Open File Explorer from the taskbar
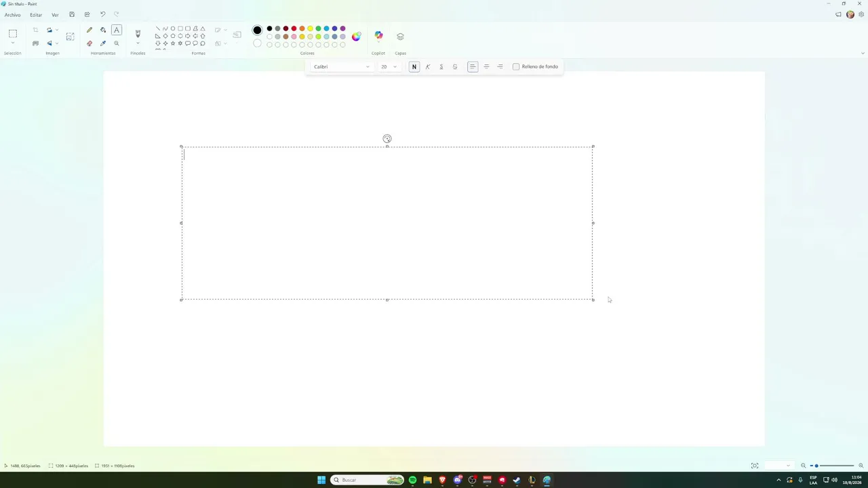The height and width of the screenshot is (488, 868). (x=427, y=480)
